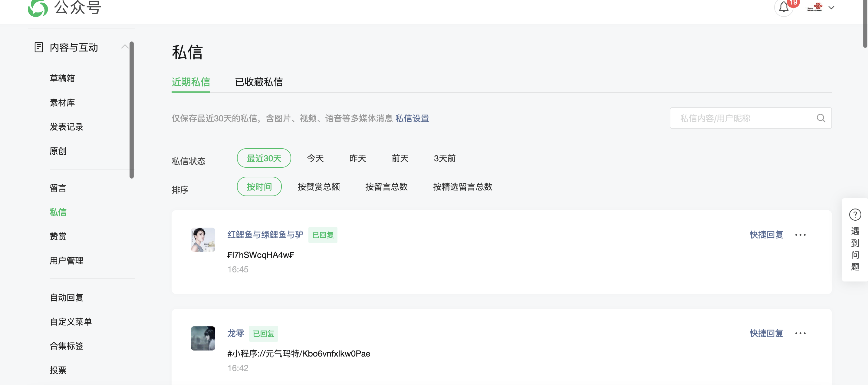This screenshot has width=868, height=385.
Task: Open more options for 红鲤鱼与绿鲤鱼与驴 message
Action: coord(800,235)
